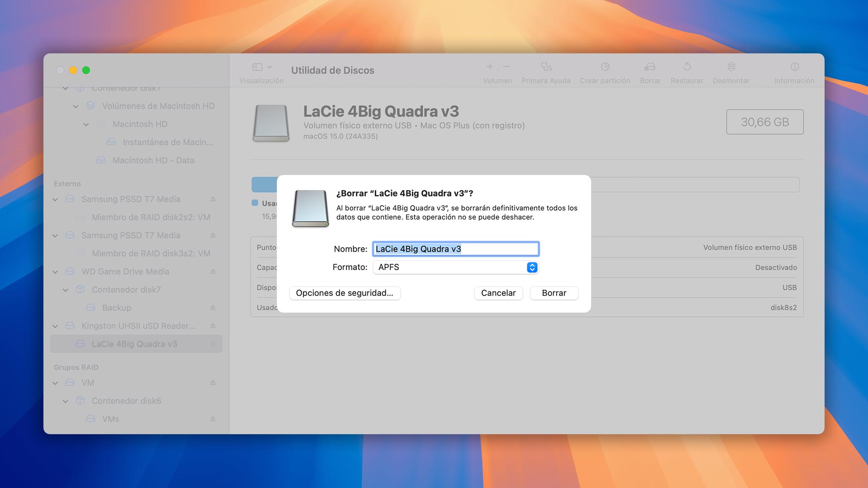Click the Volúmenes de Macintosh HD stack icon
The image size is (868, 488).
click(91, 106)
